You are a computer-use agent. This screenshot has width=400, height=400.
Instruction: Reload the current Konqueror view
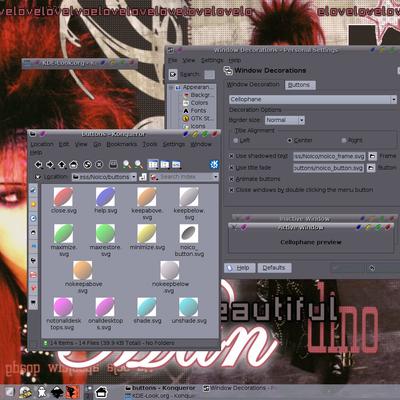[x=87, y=164]
